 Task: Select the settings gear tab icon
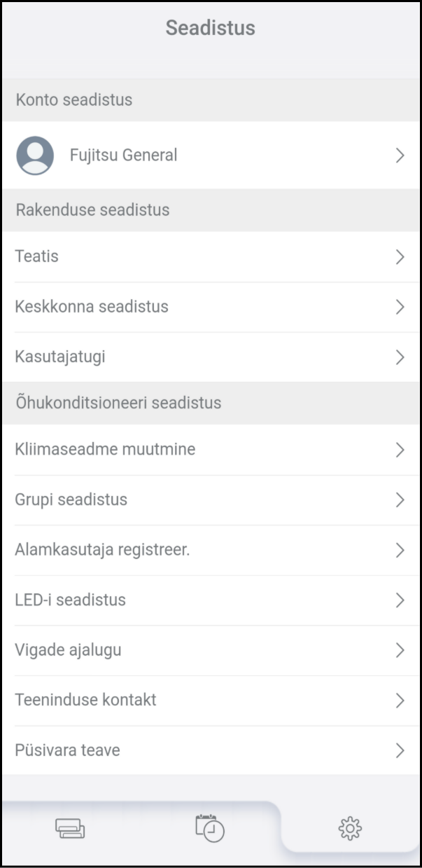pos(350,828)
